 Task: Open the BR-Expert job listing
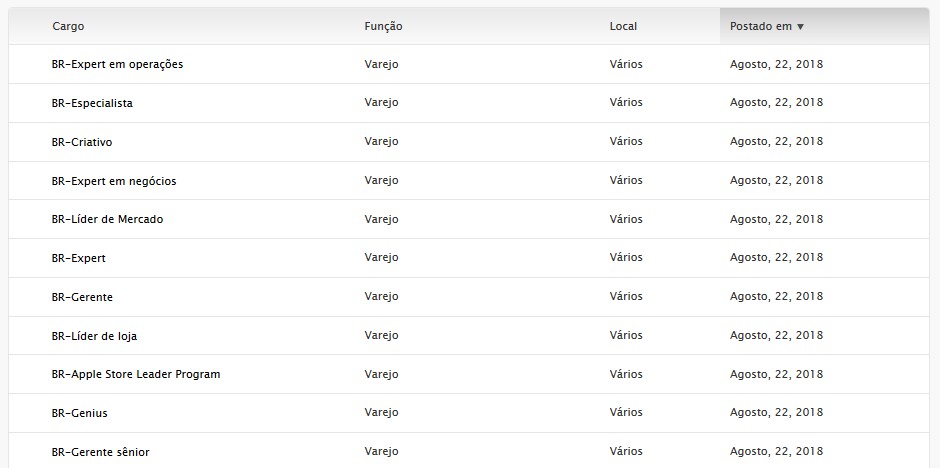click(x=78, y=258)
